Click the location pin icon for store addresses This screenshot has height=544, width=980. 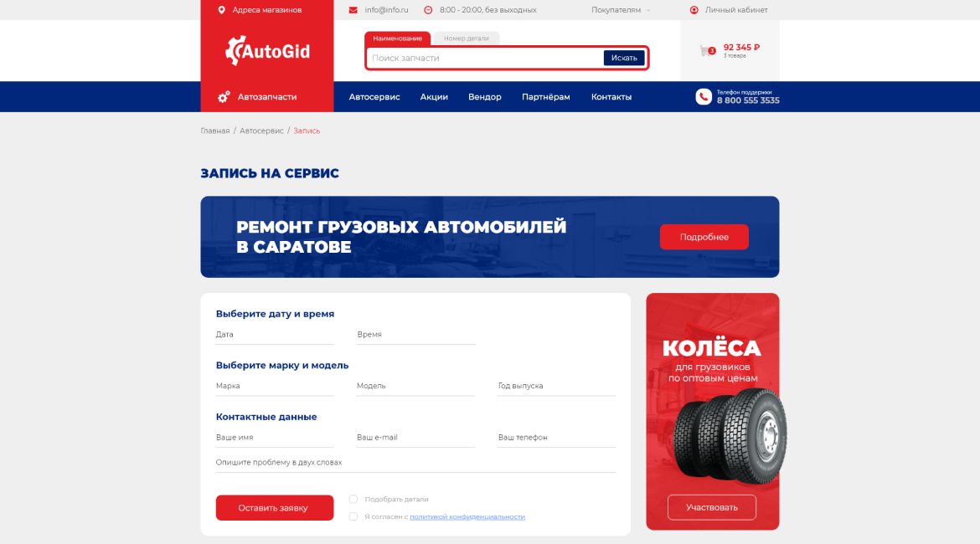tap(221, 10)
